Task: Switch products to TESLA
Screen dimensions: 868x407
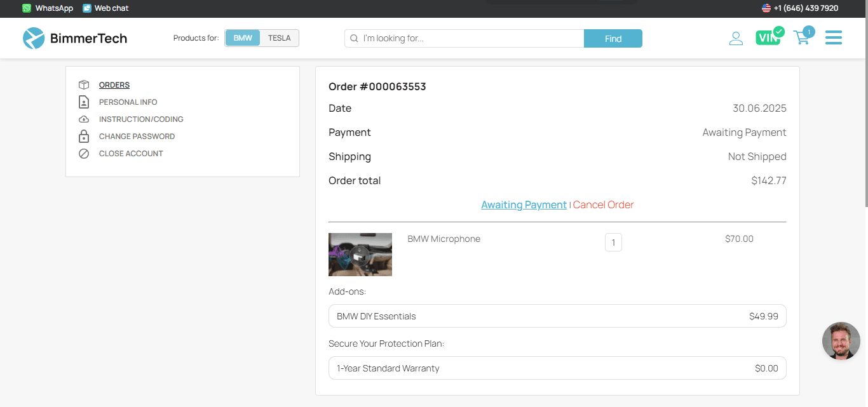Action: (x=279, y=38)
